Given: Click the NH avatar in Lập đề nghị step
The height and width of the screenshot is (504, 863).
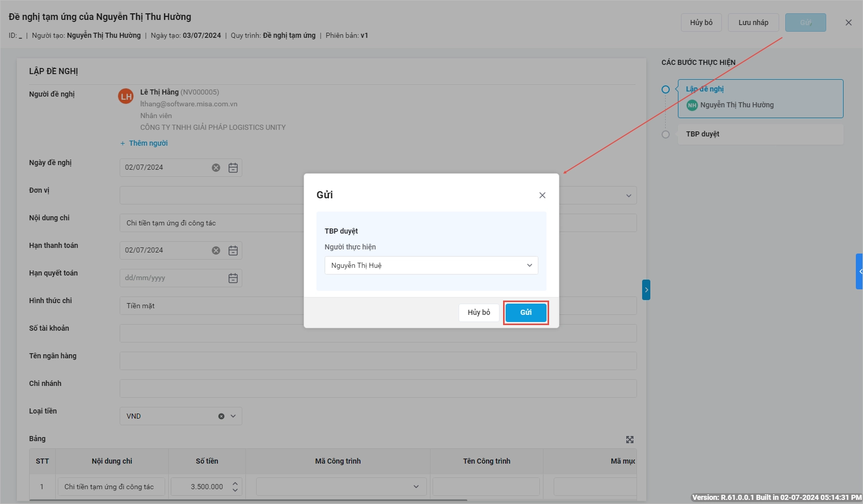Looking at the screenshot, I should tap(692, 105).
